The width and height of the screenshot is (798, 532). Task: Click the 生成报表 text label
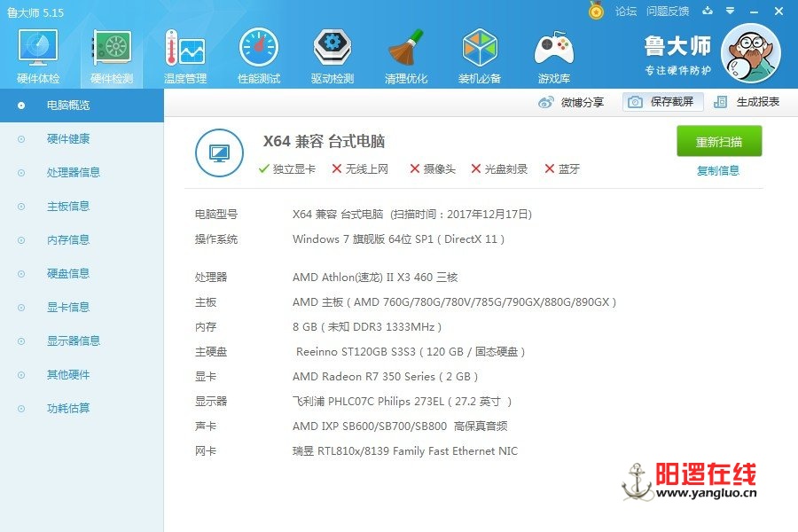pyautogui.click(x=758, y=102)
